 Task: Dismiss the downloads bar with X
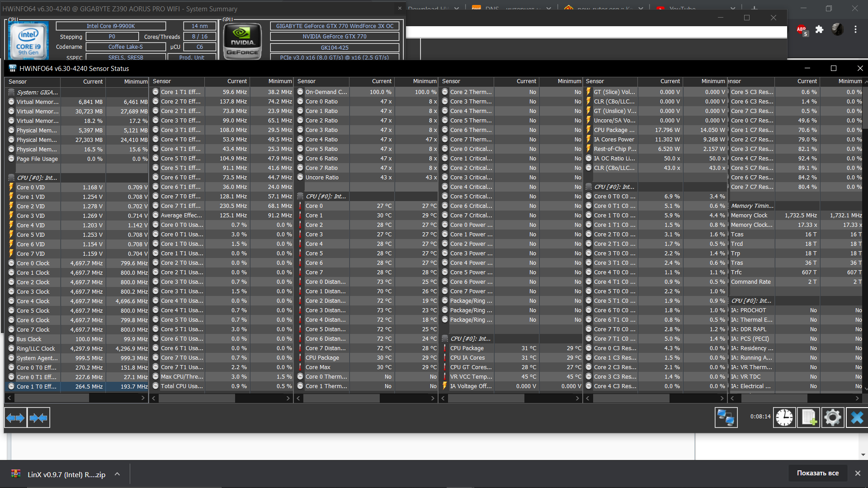(858, 473)
